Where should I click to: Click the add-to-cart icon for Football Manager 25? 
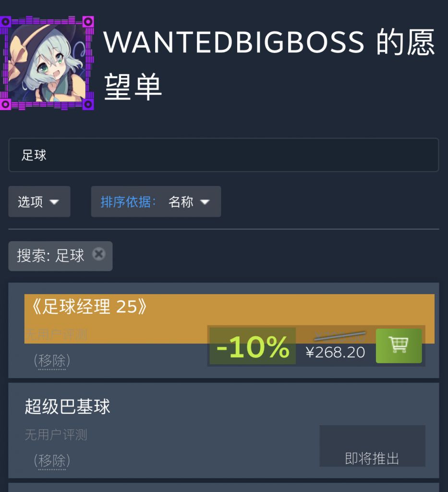(x=399, y=346)
